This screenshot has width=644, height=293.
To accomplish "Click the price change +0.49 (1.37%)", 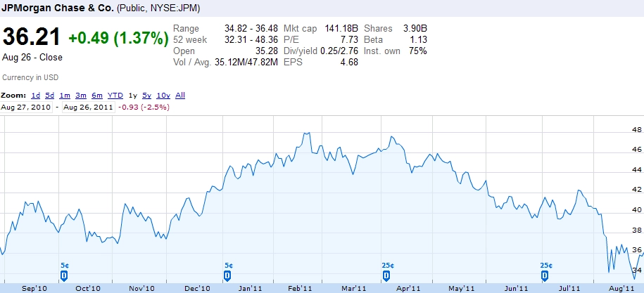I will click(118, 39).
